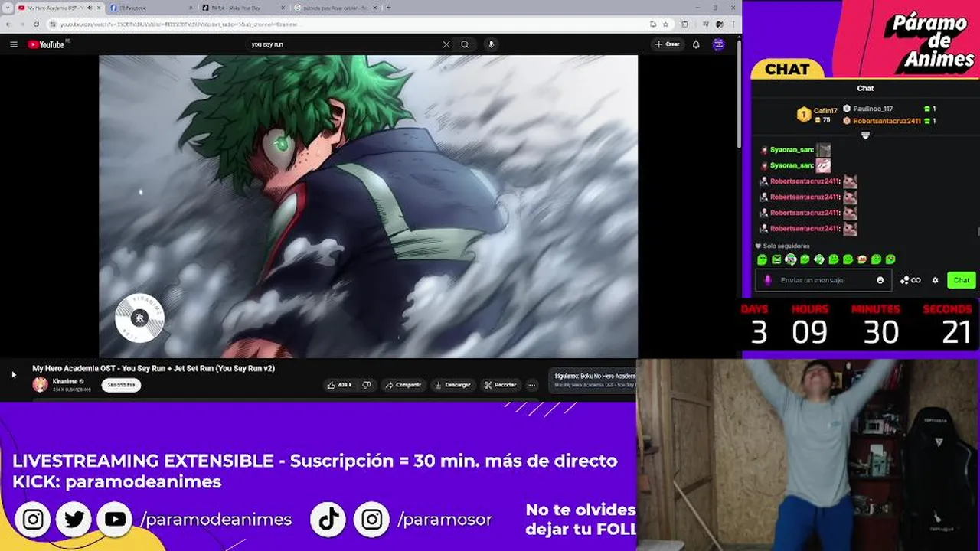The image size is (980, 551).
Task: Open the browser extensions puzzle icon
Action: coord(684,24)
